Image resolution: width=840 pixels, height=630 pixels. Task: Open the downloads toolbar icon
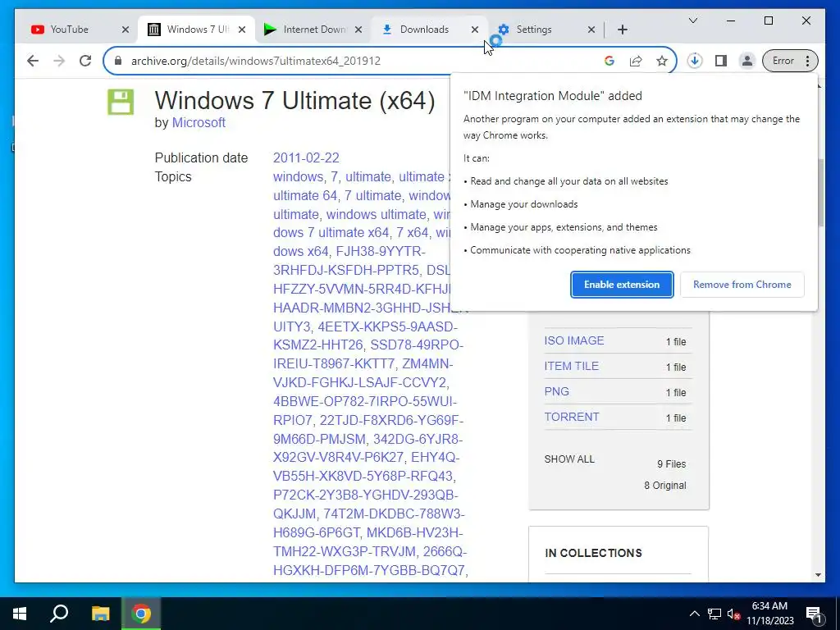(695, 61)
